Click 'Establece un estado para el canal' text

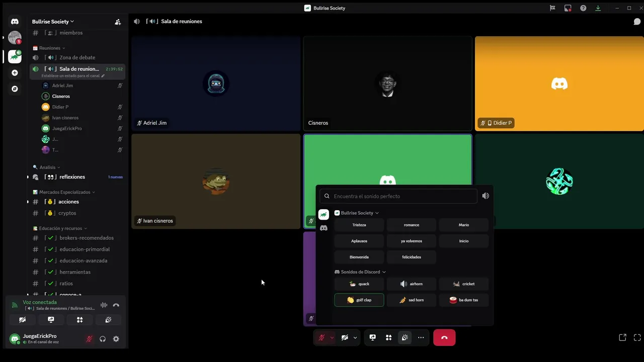pos(71,76)
